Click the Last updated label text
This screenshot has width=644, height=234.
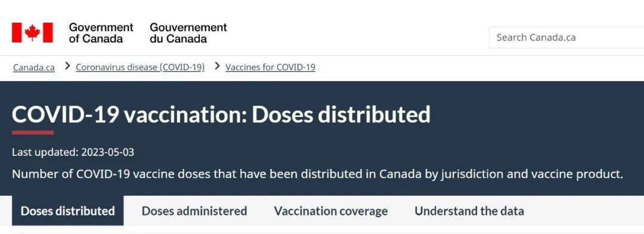point(45,152)
